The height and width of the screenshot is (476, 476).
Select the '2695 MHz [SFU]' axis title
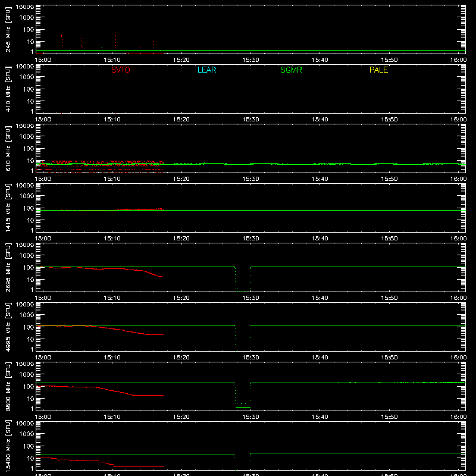[8, 267]
